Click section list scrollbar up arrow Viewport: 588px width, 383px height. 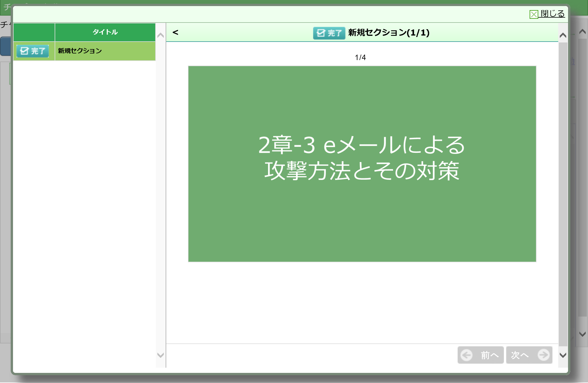pyautogui.click(x=160, y=35)
